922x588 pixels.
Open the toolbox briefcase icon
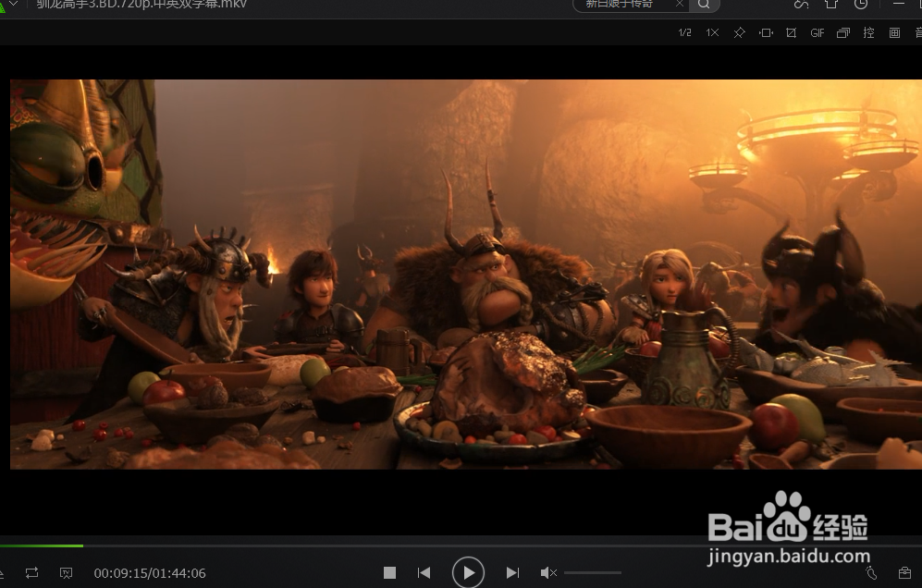905,572
